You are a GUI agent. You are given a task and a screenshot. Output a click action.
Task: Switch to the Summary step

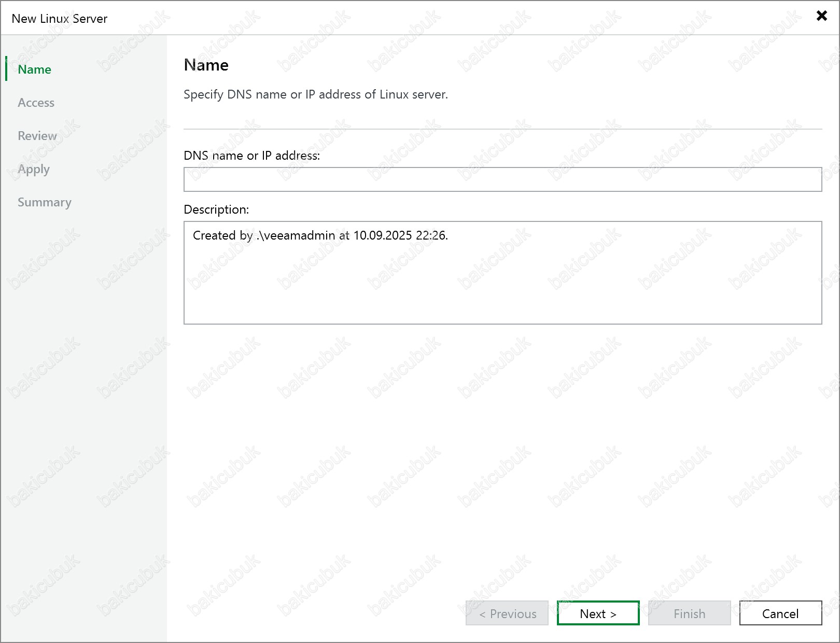pyautogui.click(x=45, y=202)
